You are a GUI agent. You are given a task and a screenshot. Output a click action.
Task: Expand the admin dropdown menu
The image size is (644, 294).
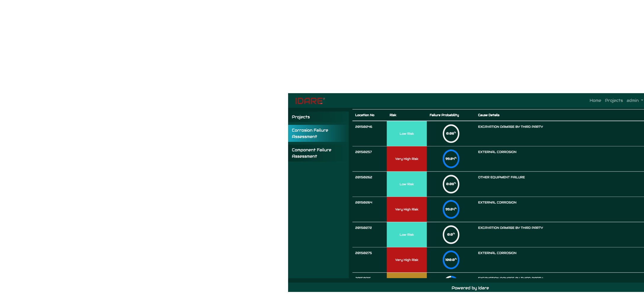pyautogui.click(x=635, y=101)
